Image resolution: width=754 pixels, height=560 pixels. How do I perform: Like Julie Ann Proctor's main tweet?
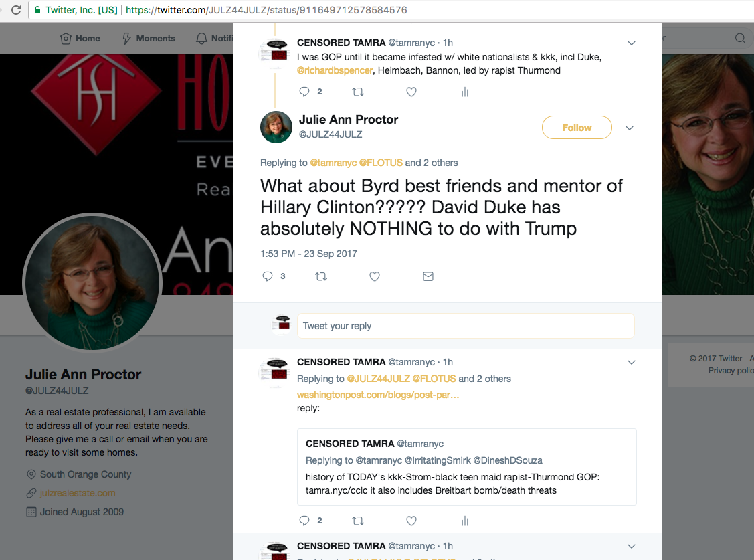pos(375,276)
